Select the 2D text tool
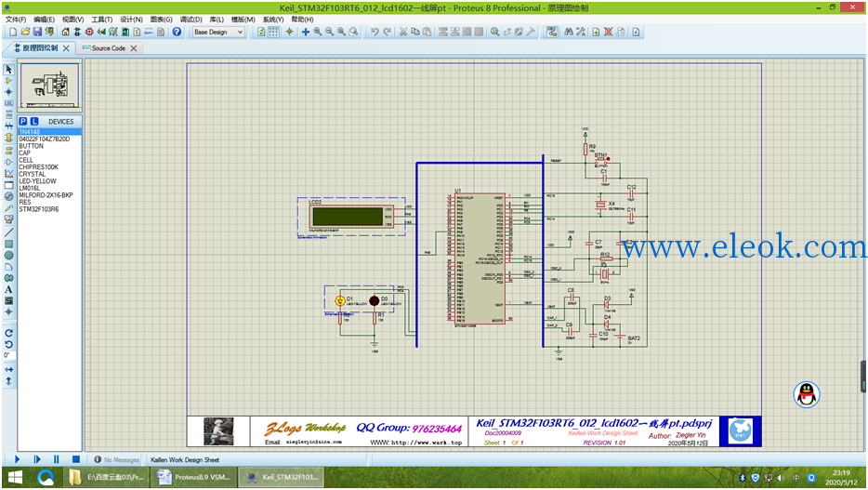Image resolution: width=868 pixels, height=490 pixels. tap(8, 289)
